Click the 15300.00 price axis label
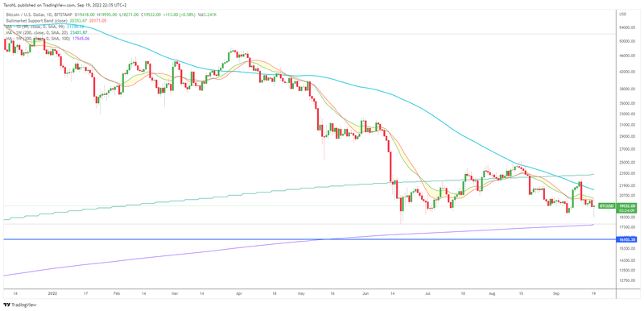 pos(627,248)
